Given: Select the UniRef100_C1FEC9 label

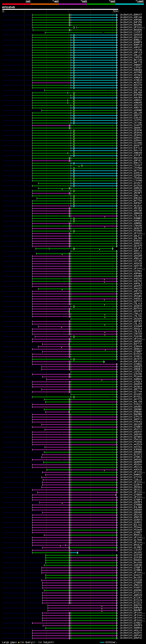Looking at the screenshot, I should (131, 371).
